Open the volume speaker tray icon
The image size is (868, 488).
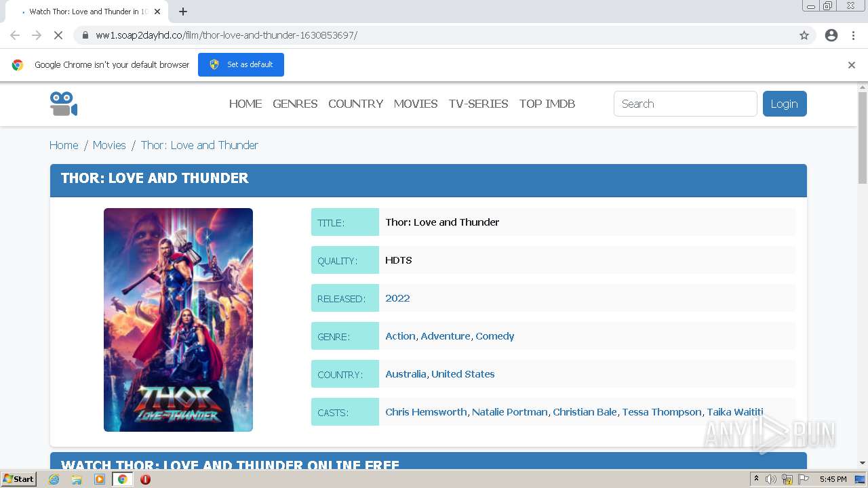(x=771, y=479)
